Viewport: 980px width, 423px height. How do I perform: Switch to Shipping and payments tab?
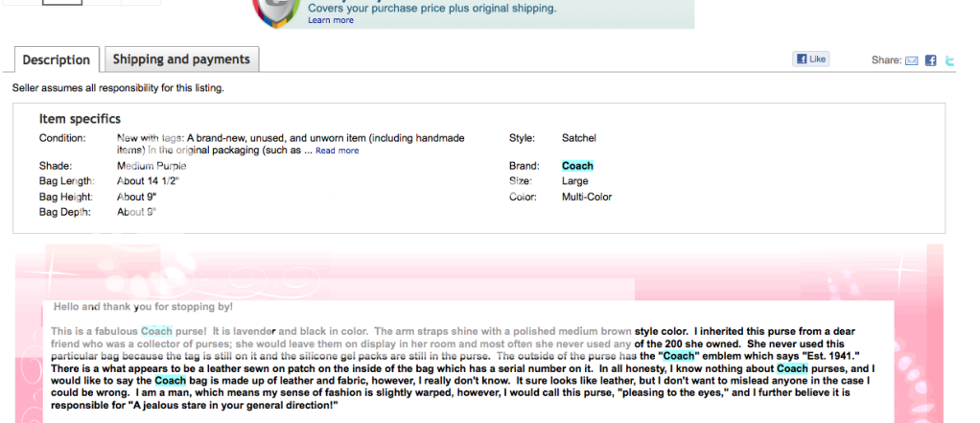(181, 59)
